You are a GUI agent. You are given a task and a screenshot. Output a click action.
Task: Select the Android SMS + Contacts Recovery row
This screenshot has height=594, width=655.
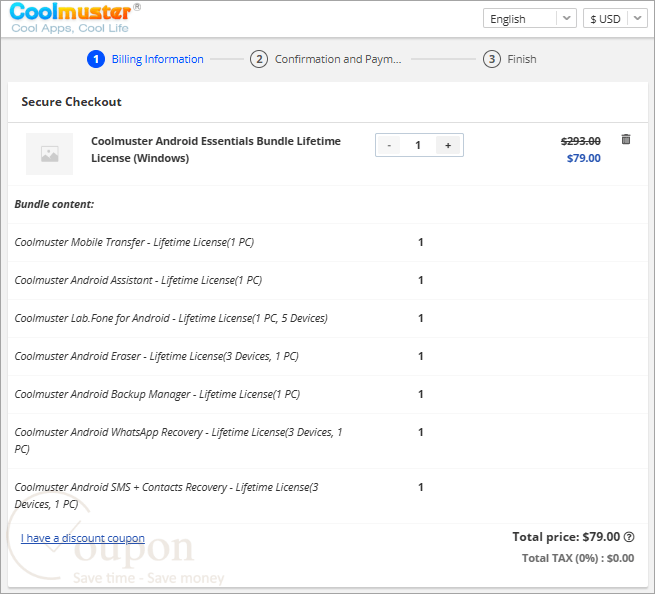click(328, 496)
